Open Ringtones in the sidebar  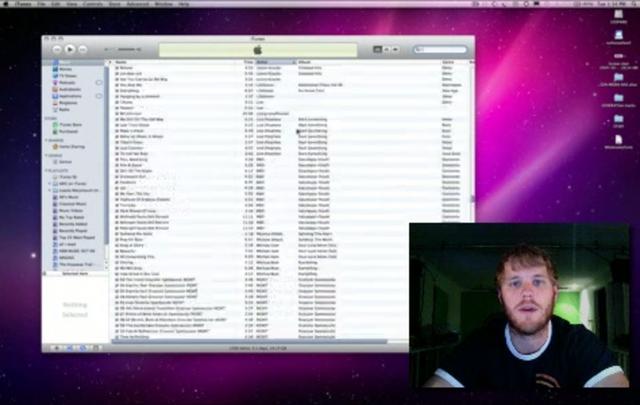[x=68, y=103]
